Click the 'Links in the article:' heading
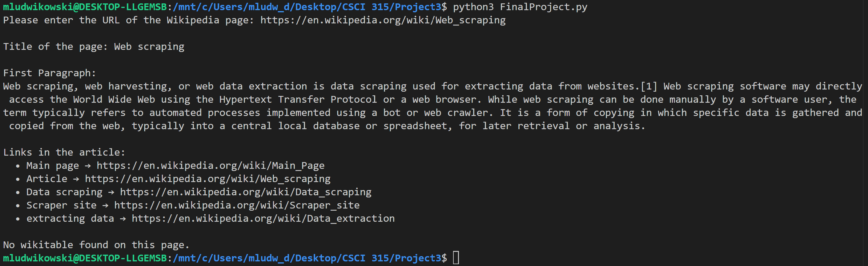The height and width of the screenshot is (266, 868). 64,152
